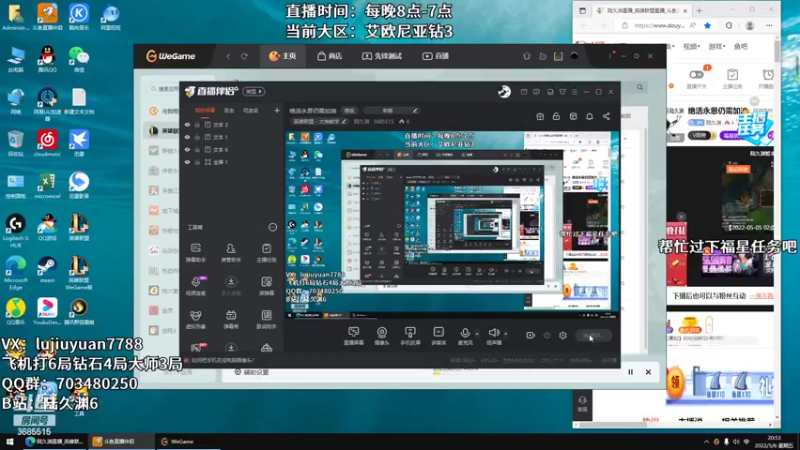Toggle visibility of layer 文本 6
Image resolution: width=800 pixels, height=450 pixels.
coord(187,149)
